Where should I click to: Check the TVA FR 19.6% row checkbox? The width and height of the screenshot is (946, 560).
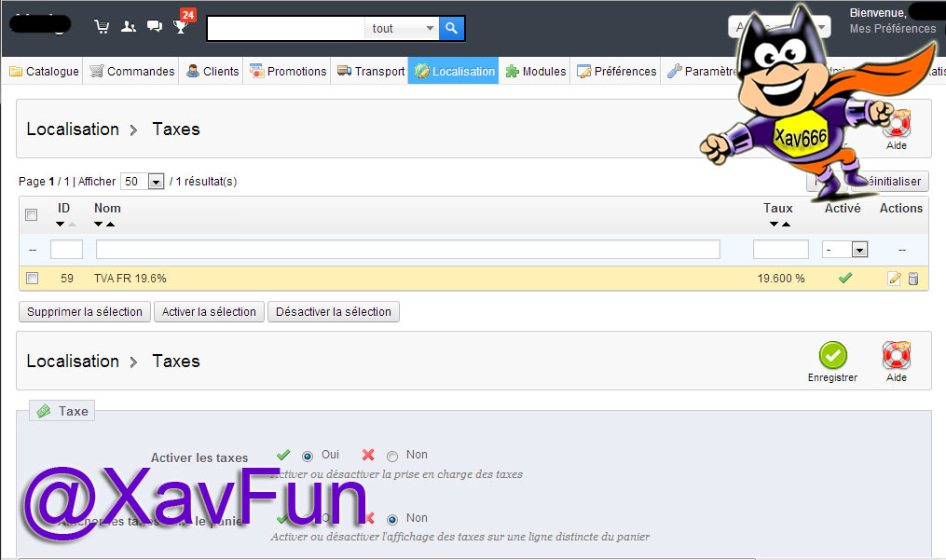coord(32,279)
